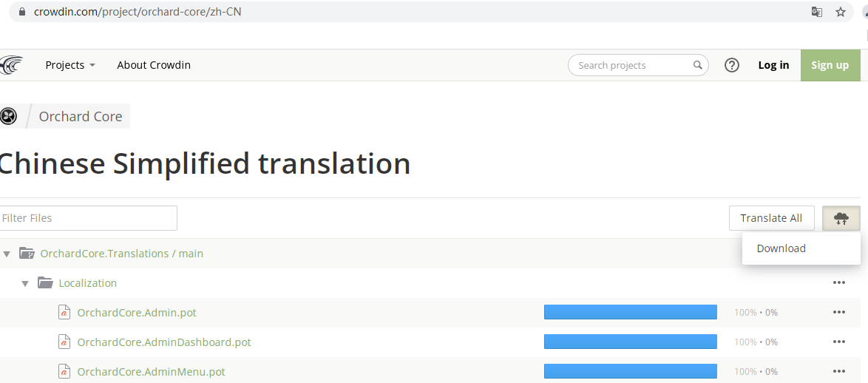Click the OrchardCore.Admin.pot file icon
The image size is (868, 383).
64,313
